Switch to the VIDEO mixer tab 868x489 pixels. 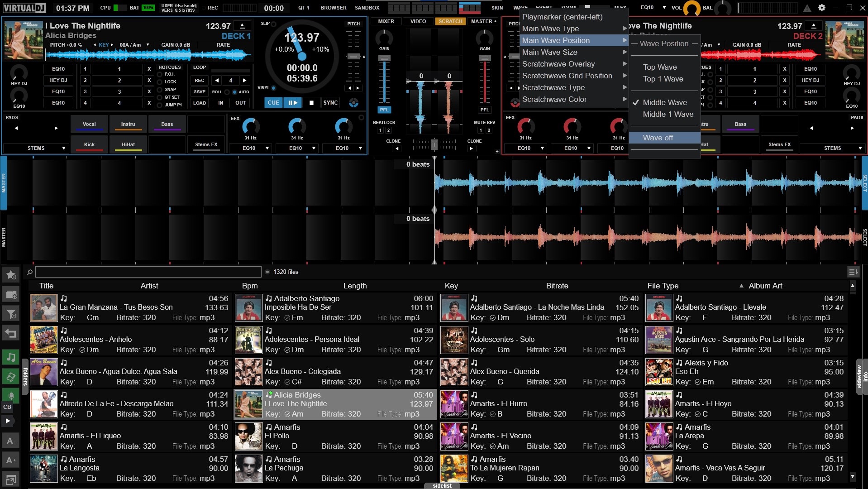pos(418,21)
